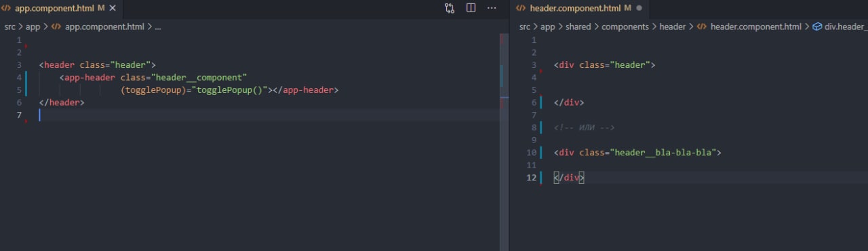Click the unsaved dot on header.component.html tab

click(x=639, y=8)
